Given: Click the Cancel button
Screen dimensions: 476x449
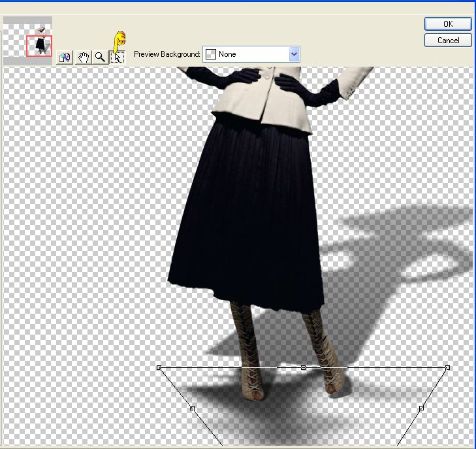Looking at the screenshot, I should pyautogui.click(x=448, y=41).
